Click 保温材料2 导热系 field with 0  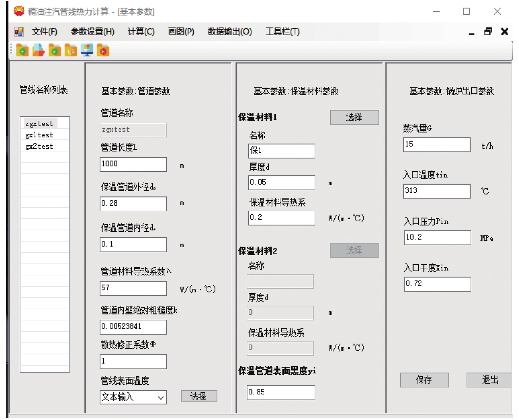tap(280, 348)
